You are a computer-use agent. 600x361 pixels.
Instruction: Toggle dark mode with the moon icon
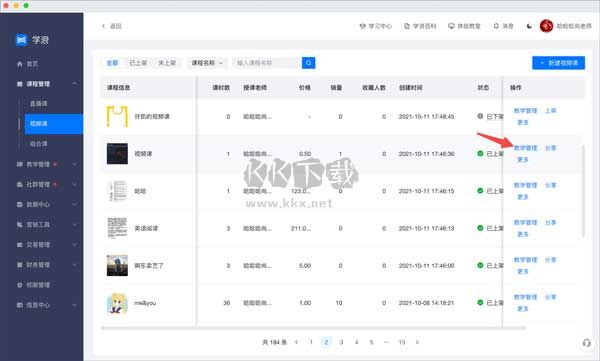[x=529, y=26]
